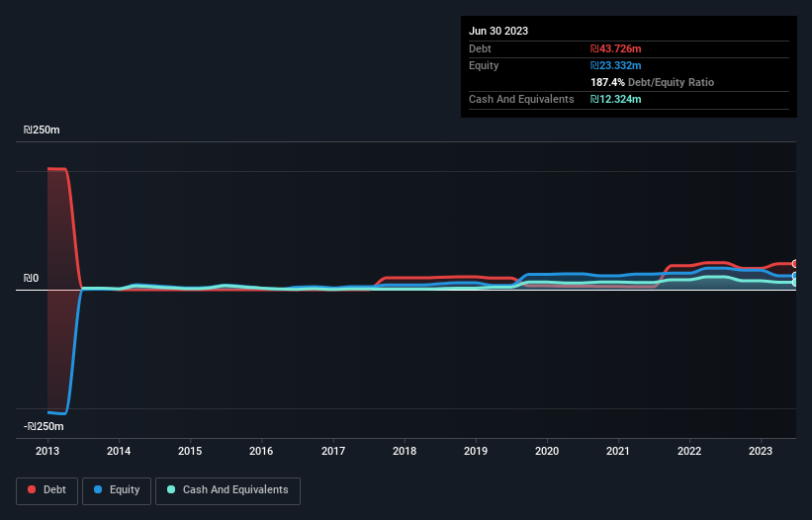Click the Equity row label in tooltip
The image size is (812, 520).
484,65
